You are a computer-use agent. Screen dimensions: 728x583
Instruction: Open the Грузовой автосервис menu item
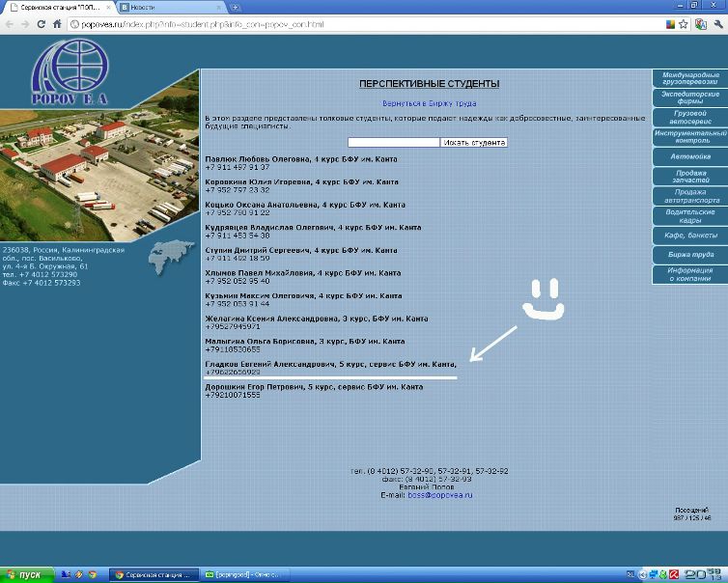(689, 118)
